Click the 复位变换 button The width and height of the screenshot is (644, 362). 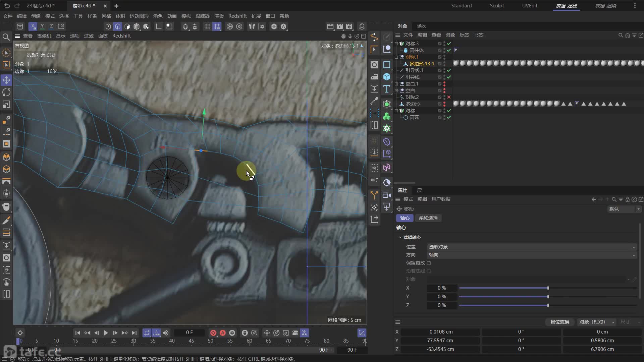[x=559, y=322]
